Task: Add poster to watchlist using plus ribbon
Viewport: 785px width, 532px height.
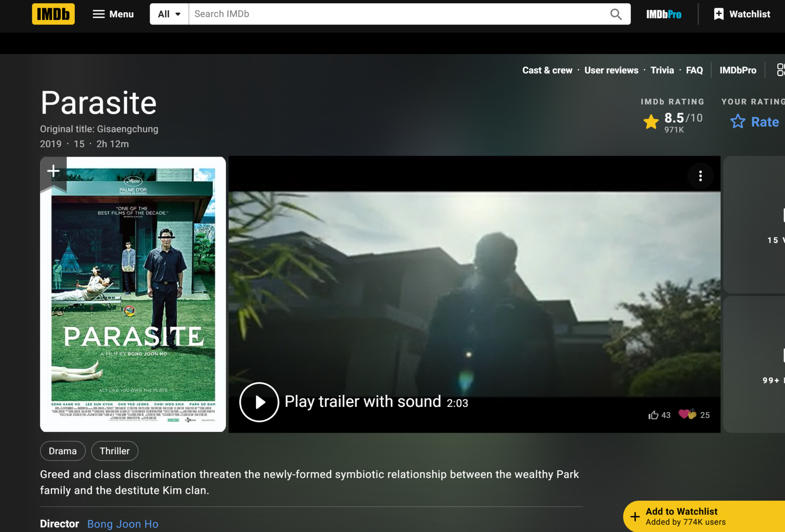Action: [x=53, y=171]
